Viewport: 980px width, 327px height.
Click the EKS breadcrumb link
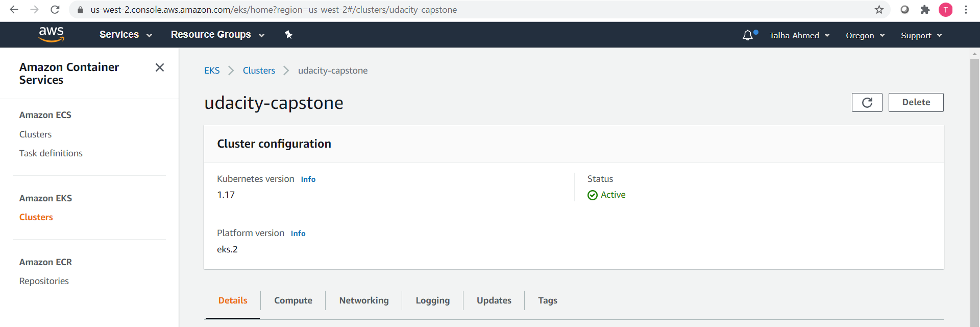point(212,71)
